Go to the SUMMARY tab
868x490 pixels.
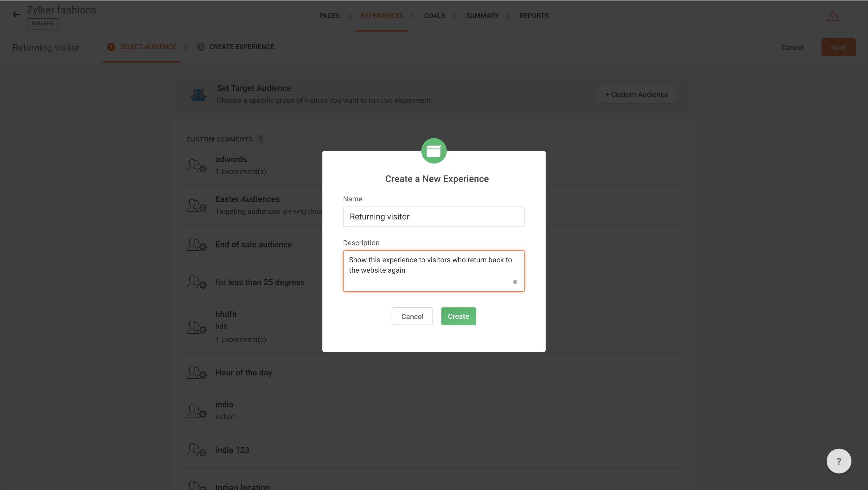(482, 16)
